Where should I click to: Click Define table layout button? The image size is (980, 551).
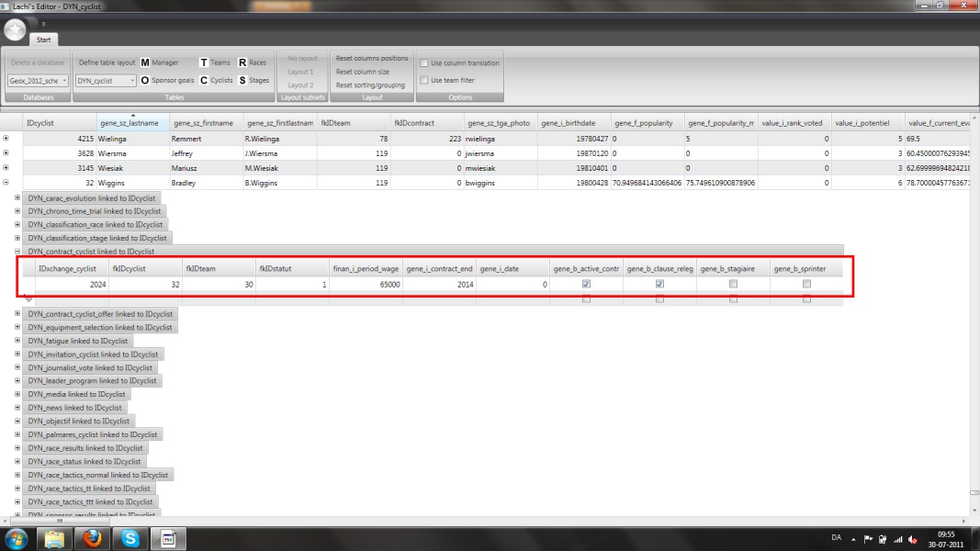(107, 62)
